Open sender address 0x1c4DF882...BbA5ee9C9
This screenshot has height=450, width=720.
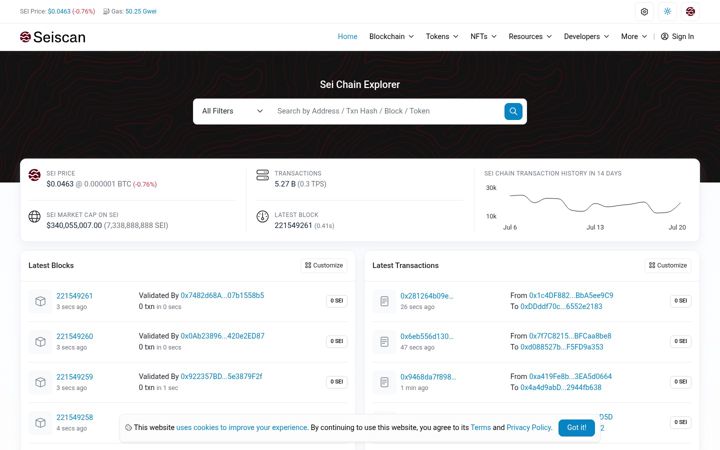click(571, 296)
